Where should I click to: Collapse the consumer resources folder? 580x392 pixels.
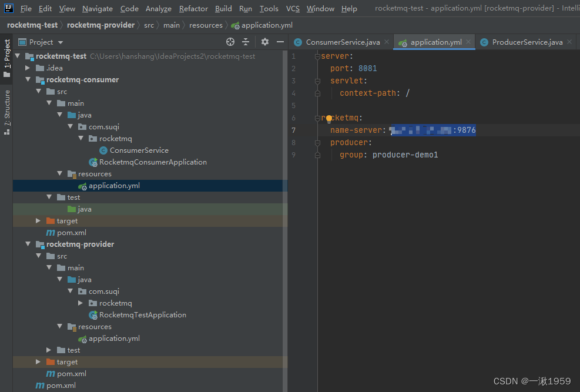[59, 173]
